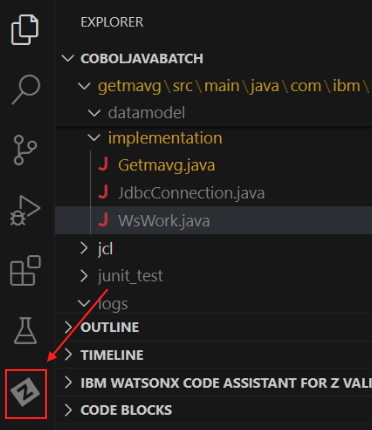Open the Extensions blocks icon
Screen dimensions: 372x430
[25, 270]
